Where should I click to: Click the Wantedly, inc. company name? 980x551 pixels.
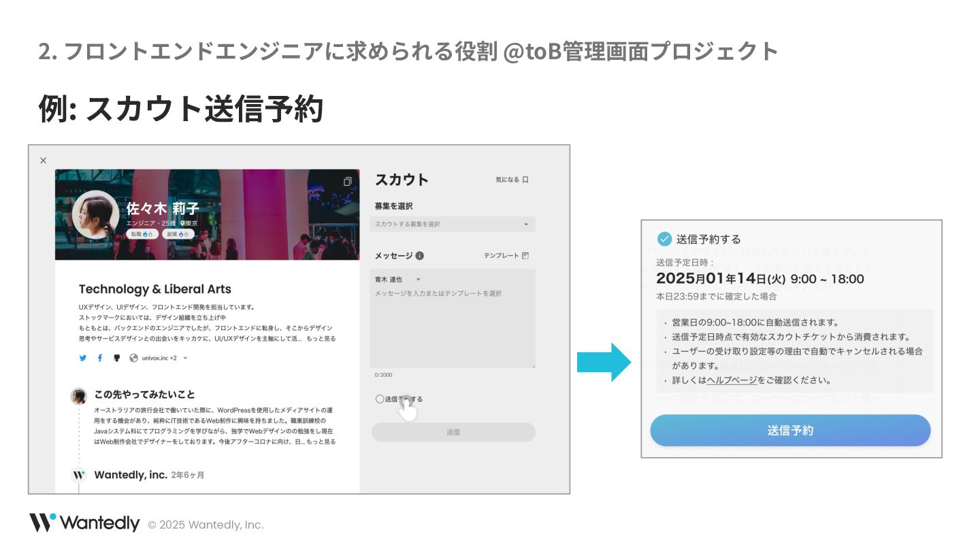click(x=131, y=475)
